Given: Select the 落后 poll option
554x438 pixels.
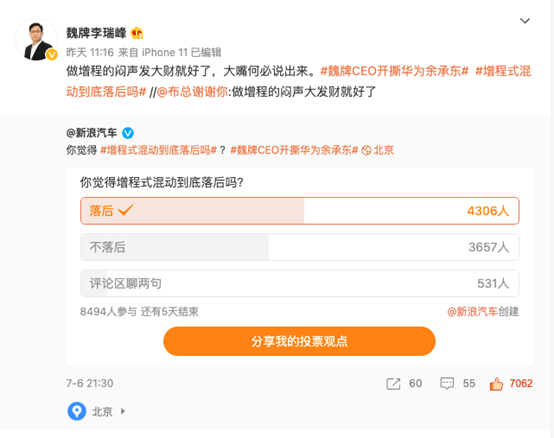Looking at the screenshot, I should 300,211.
